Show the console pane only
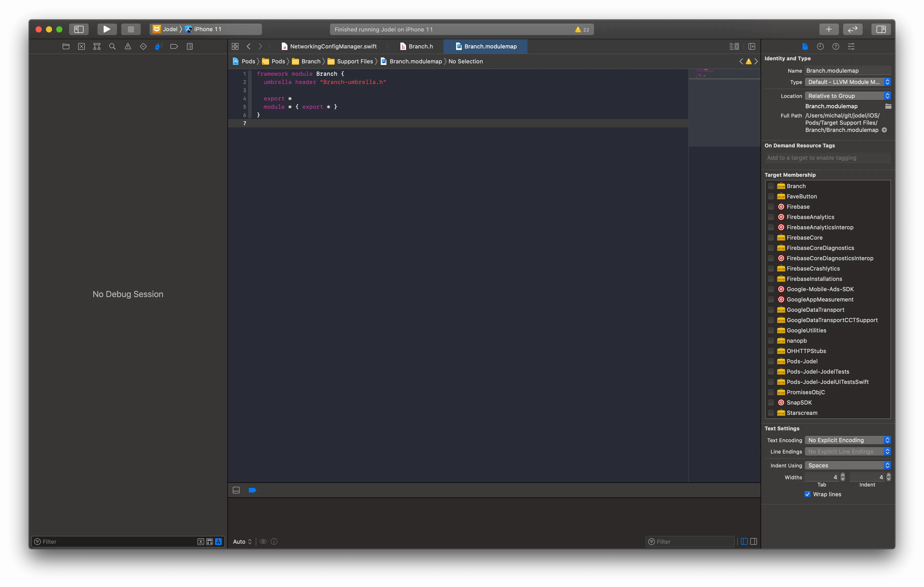This screenshot has height=587, width=924. (x=754, y=541)
